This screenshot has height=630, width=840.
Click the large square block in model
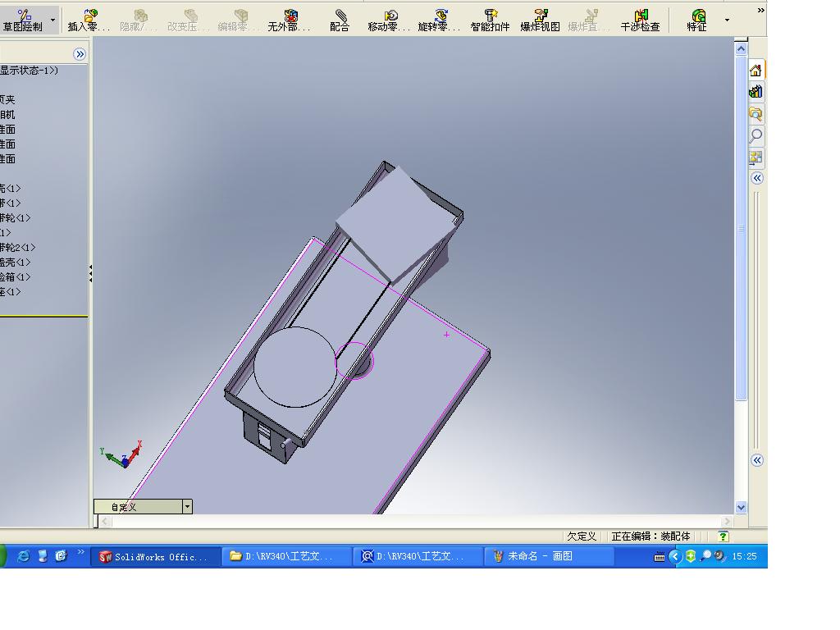click(396, 224)
